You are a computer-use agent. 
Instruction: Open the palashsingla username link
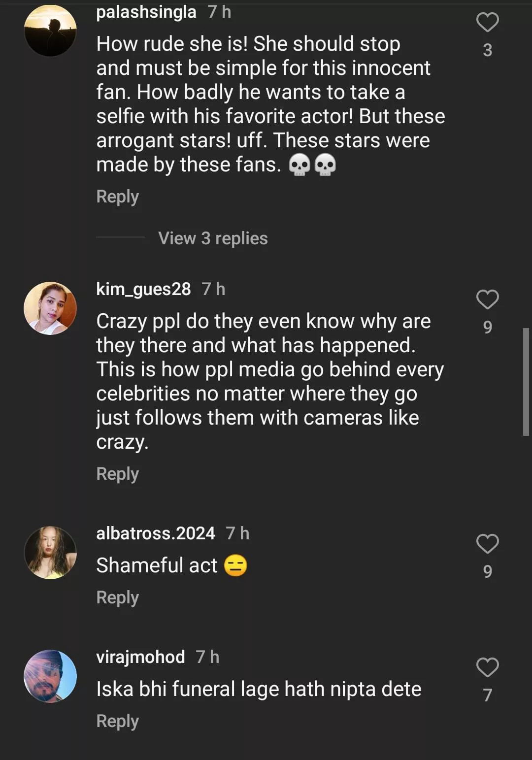point(146,12)
